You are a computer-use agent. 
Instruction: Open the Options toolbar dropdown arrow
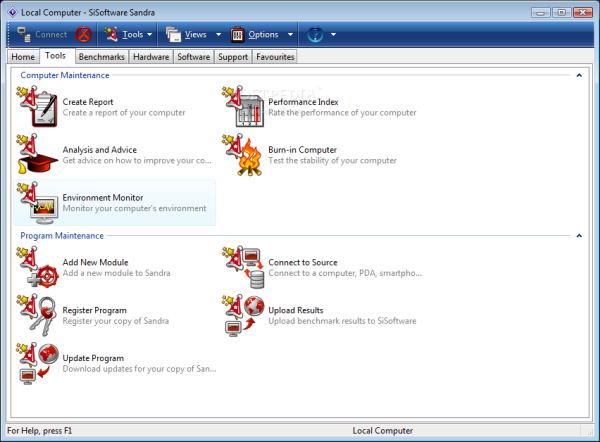[290, 34]
